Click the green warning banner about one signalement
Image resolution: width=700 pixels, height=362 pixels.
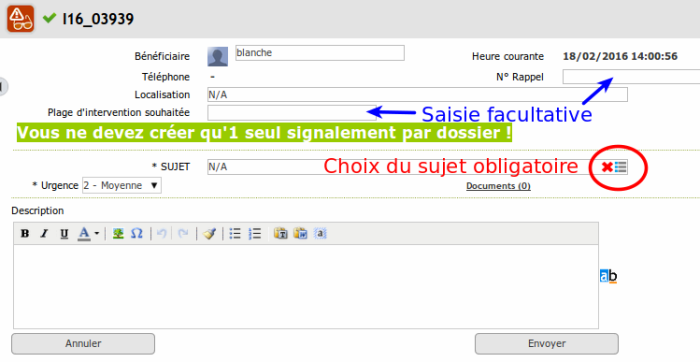(264, 133)
